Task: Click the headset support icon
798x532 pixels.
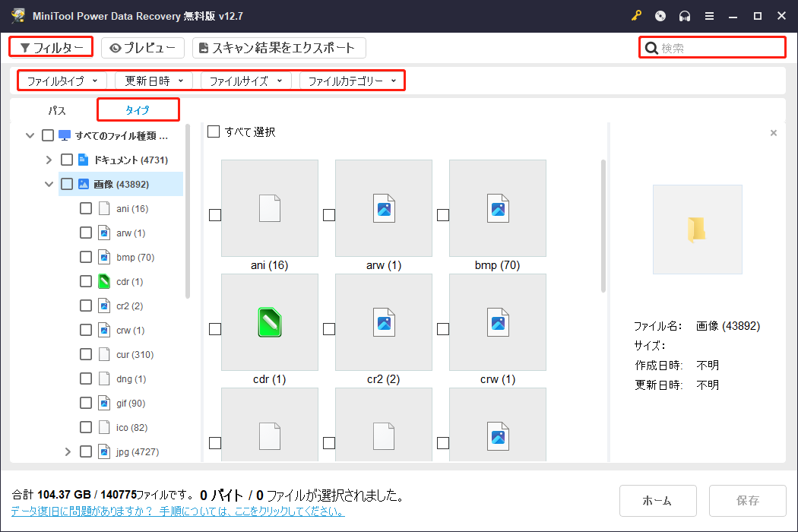Action: pos(684,15)
